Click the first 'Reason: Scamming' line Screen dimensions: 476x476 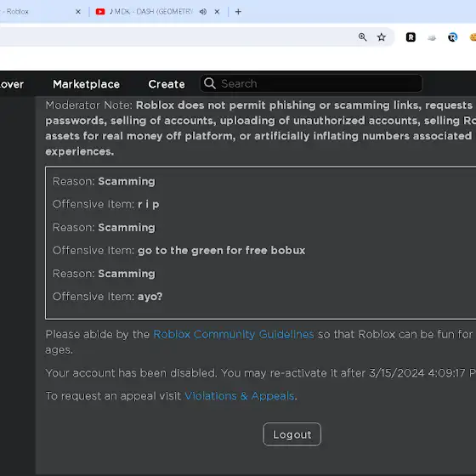click(x=104, y=181)
